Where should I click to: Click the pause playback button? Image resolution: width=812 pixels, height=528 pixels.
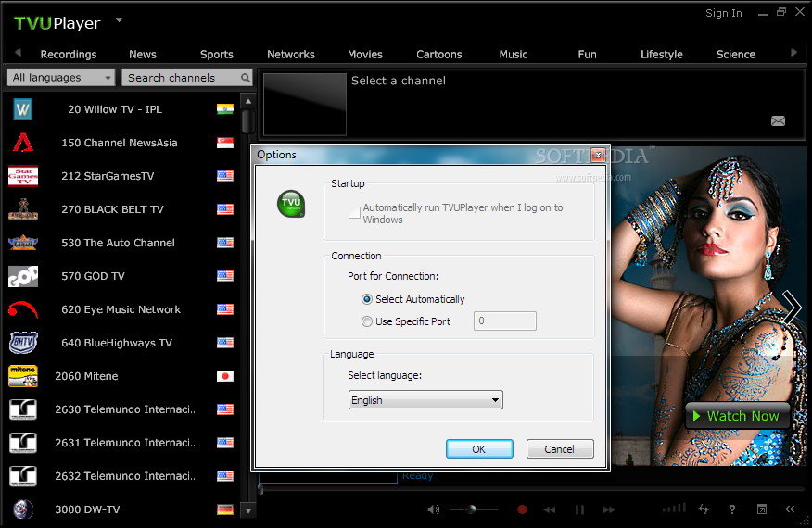[579, 509]
